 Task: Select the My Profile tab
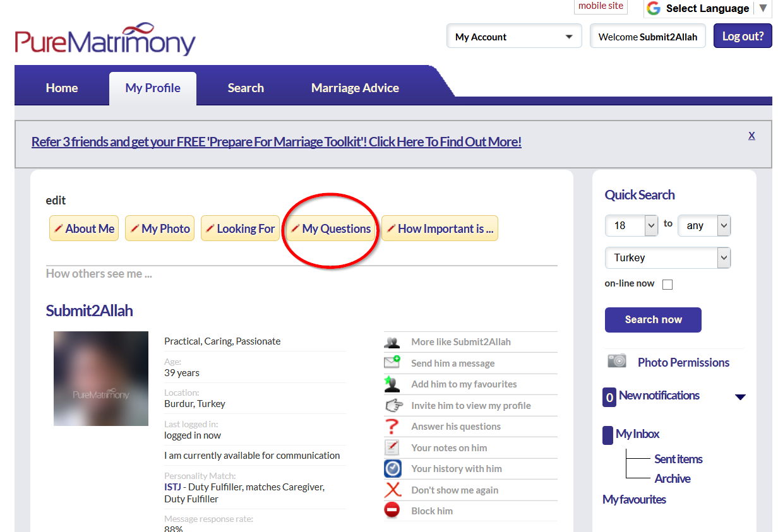point(153,88)
